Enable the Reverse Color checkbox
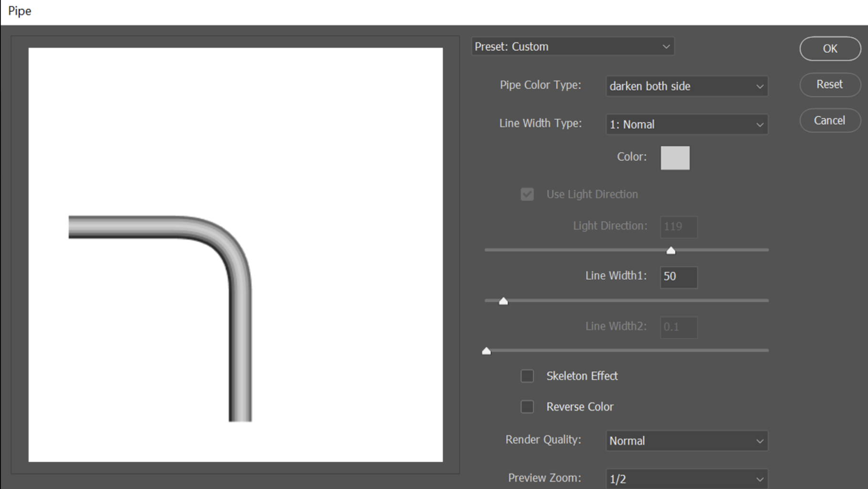868x489 pixels. pos(527,407)
